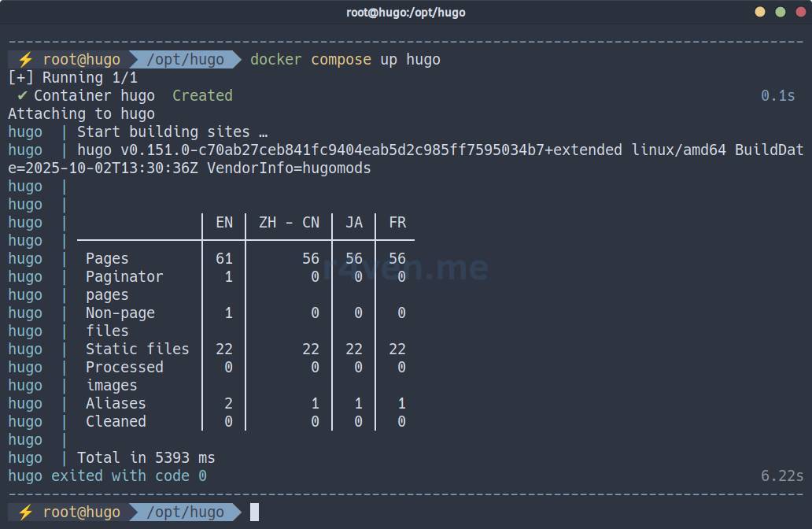The image size is (812, 529).
Task: Select the FR column header
Action: pyautogui.click(x=397, y=223)
